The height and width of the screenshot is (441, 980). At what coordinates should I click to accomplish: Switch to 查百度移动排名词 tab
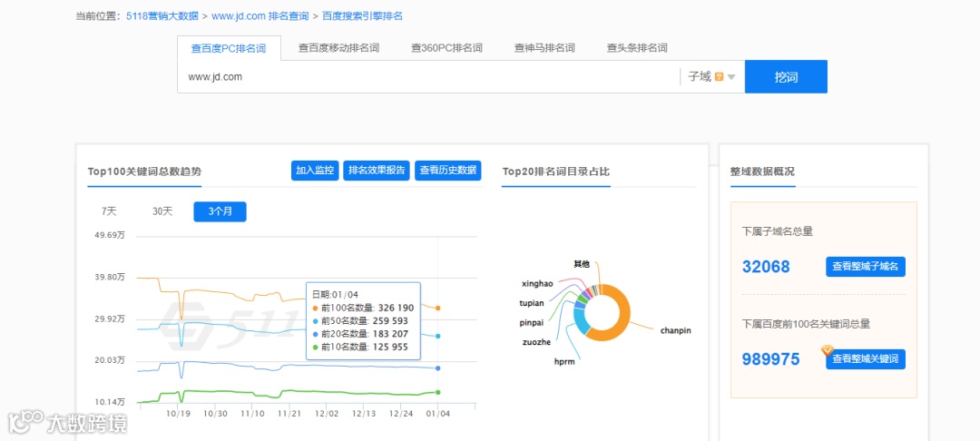coord(338,48)
